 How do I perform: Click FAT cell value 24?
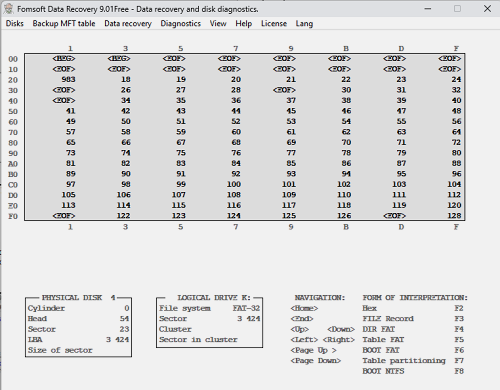(456, 80)
